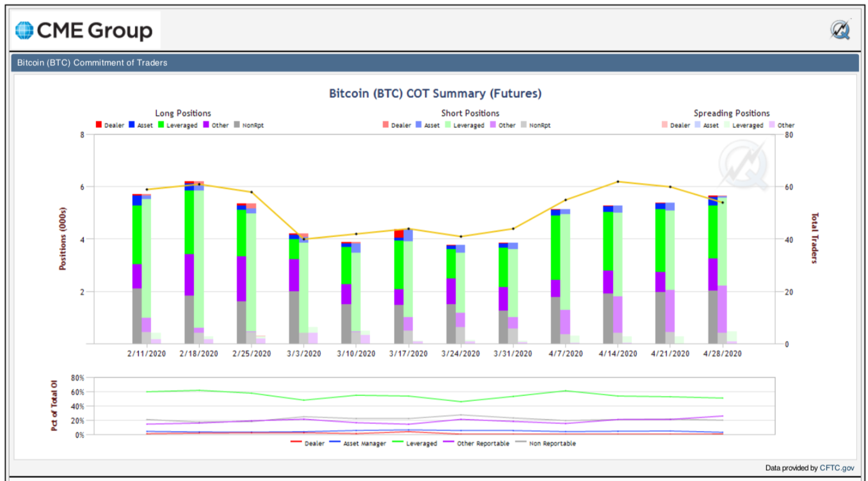This screenshot has width=868, height=481.
Task: Toggle Leveraged line in bottom chart legend
Action: click(x=414, y=443)
